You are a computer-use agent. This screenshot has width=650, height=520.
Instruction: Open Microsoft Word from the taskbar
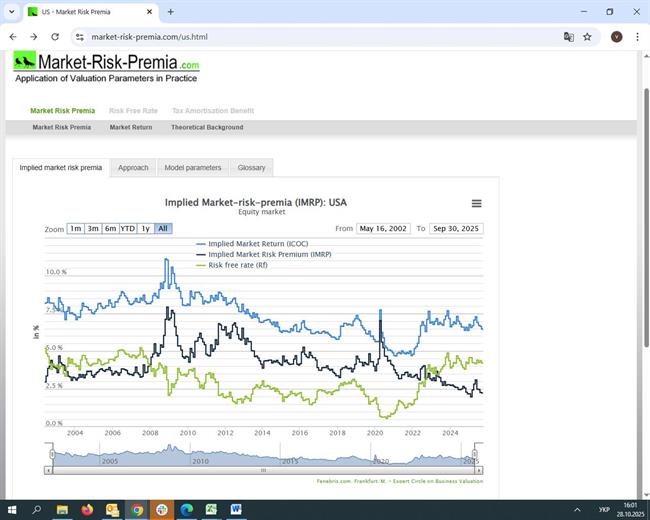[236, 509]
